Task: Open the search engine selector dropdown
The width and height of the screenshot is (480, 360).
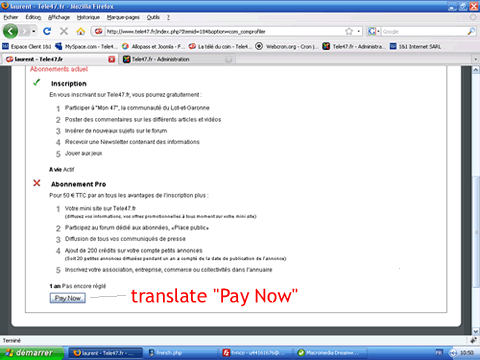Action: coord(374,31)
